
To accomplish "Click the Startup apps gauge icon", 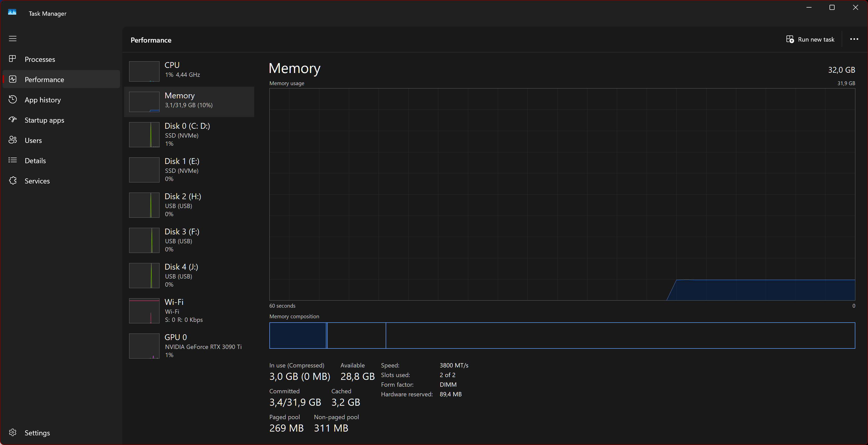I will coord(12,120).
